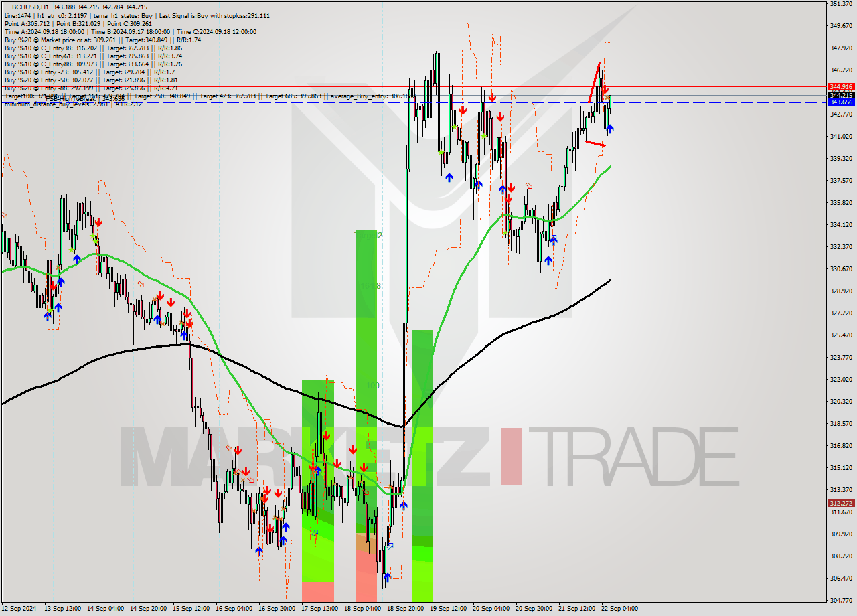
Task: Click the '18 Sep 20:00' time axis label
Action: pos(405,609)
